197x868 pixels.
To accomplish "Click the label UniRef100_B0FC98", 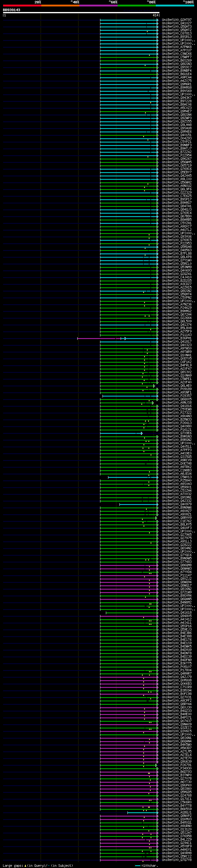I will pyautogui.click(x=176, y=694).
